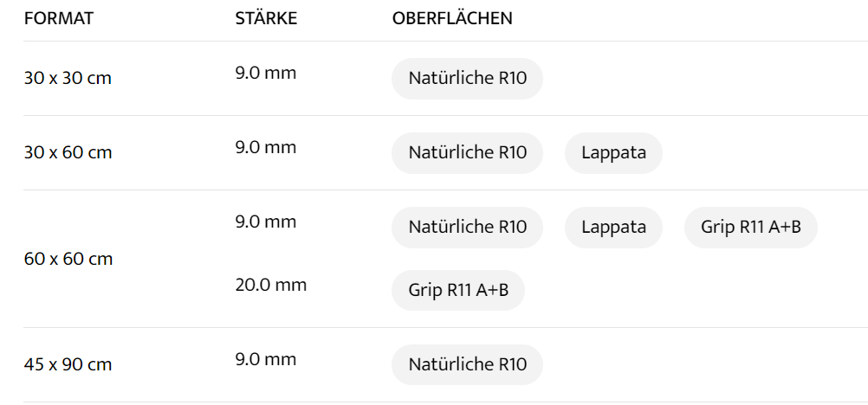The width and height of the screenshot is (868, 405).
Task: Select Grip R11 A+B in 9.0 mm 60 x 60 row
Action: [751, 228]
